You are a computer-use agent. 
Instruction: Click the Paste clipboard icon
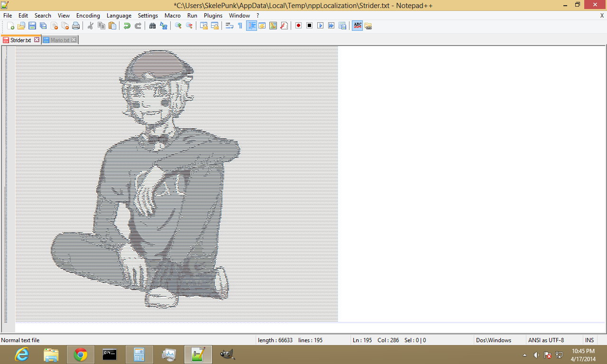(x=112, y=26)
